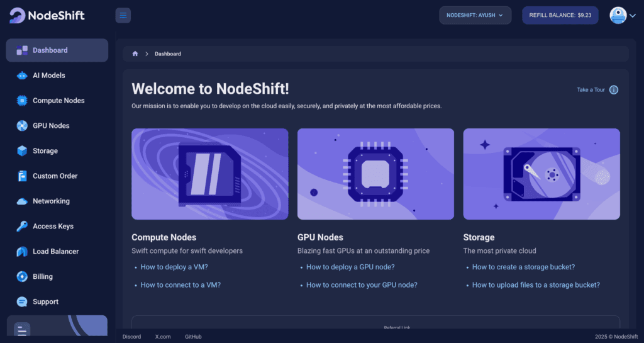Click the Dashboard breadcrumb text
Image resolution: width=644 pixels, height=343 pixels.
click(167, 54)
